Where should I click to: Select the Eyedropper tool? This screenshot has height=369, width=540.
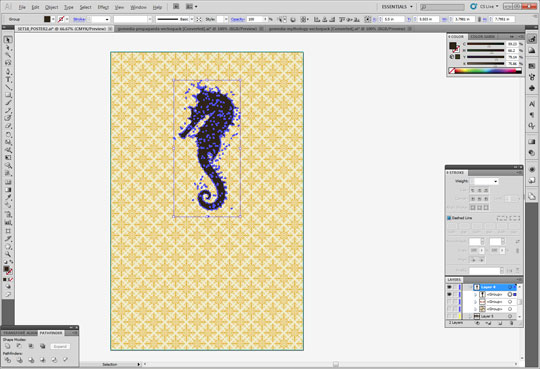pyautogui.click(x=8, y=197)
